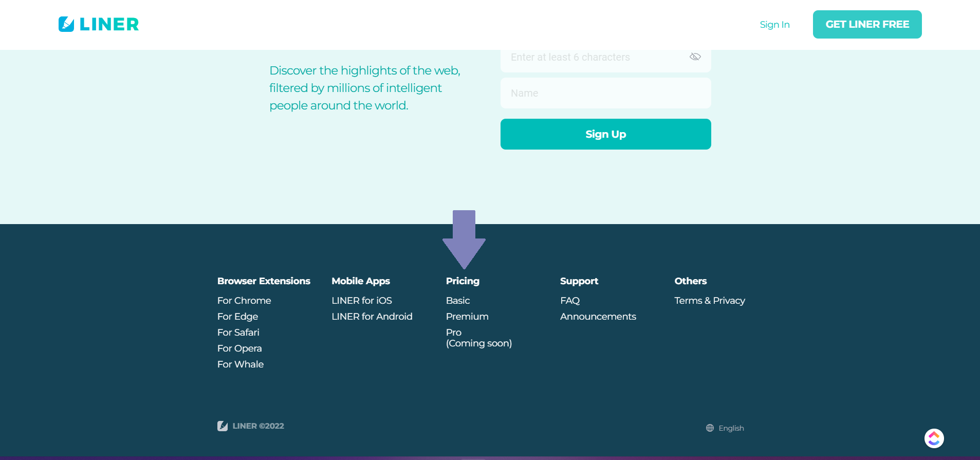The image size is (980, 460).
Task: Open LINER for Android link
Action: point(372,317)
